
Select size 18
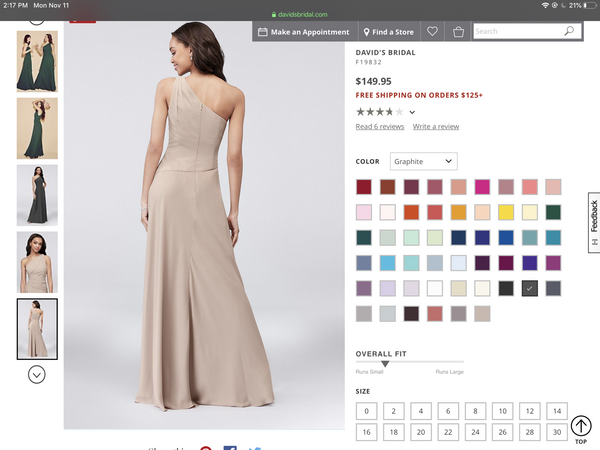coord(393,432)
